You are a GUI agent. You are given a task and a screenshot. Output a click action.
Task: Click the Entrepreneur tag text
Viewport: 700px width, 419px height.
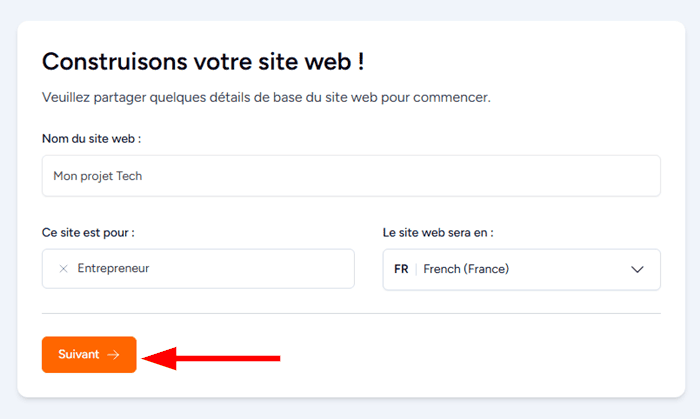113,268
